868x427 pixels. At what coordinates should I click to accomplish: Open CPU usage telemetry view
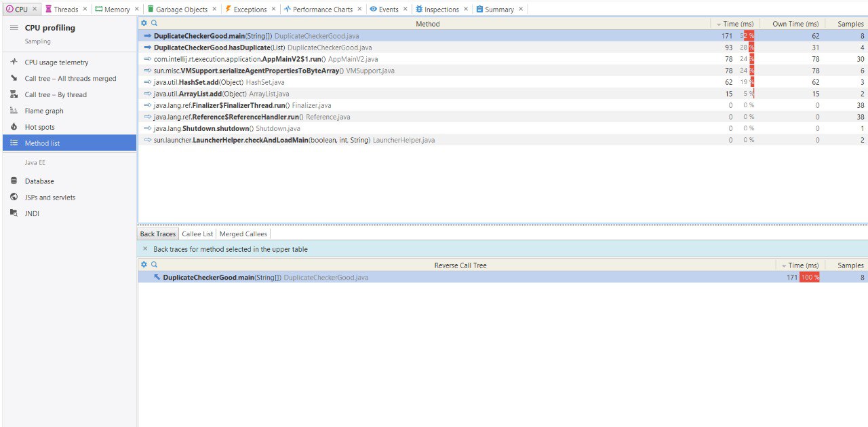coord(69,62)
